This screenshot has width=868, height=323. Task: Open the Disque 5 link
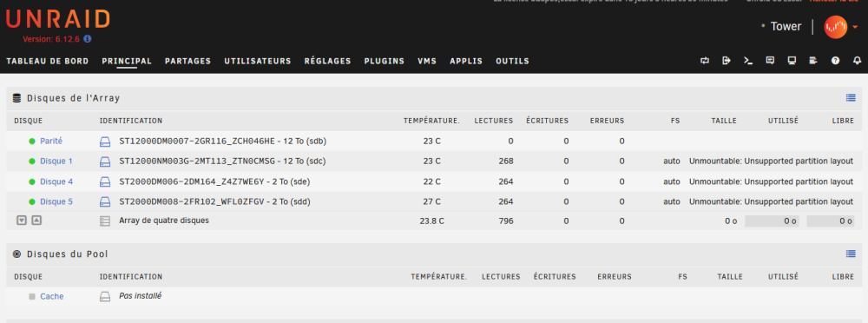pyautogui.click(x=56, y=201)
